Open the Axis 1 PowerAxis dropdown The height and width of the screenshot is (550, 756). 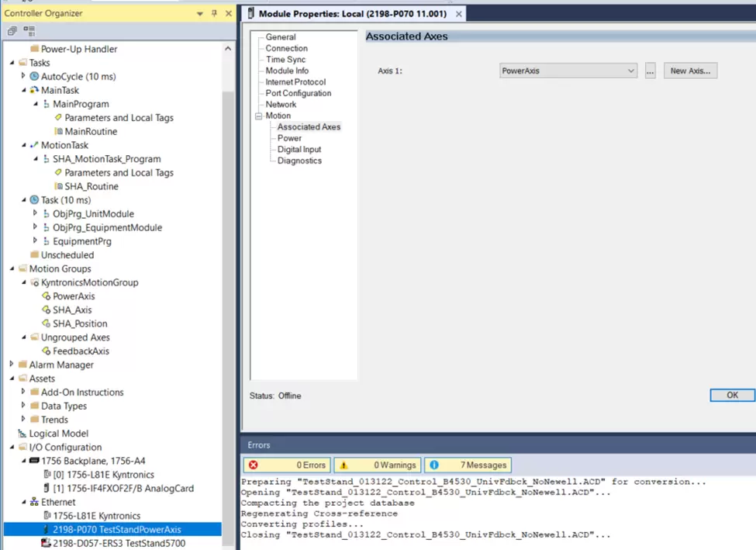click(630, 71)
